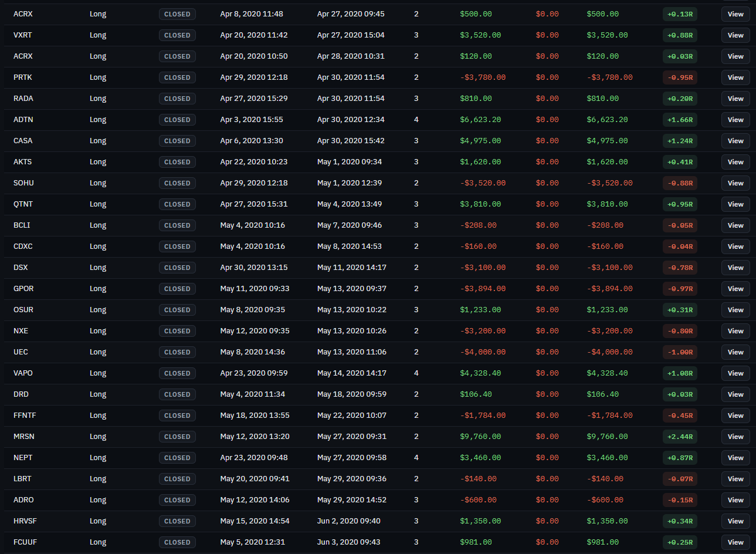Click the Long label on the NXE row
Viewport: 756px width, 554px height.
pos(98,331)
